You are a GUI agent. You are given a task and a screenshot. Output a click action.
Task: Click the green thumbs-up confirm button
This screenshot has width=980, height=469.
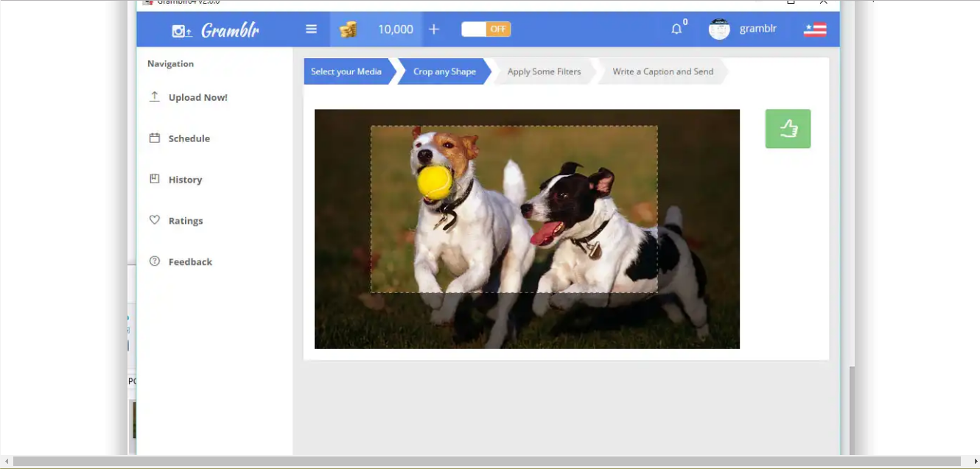pos(788,129)
